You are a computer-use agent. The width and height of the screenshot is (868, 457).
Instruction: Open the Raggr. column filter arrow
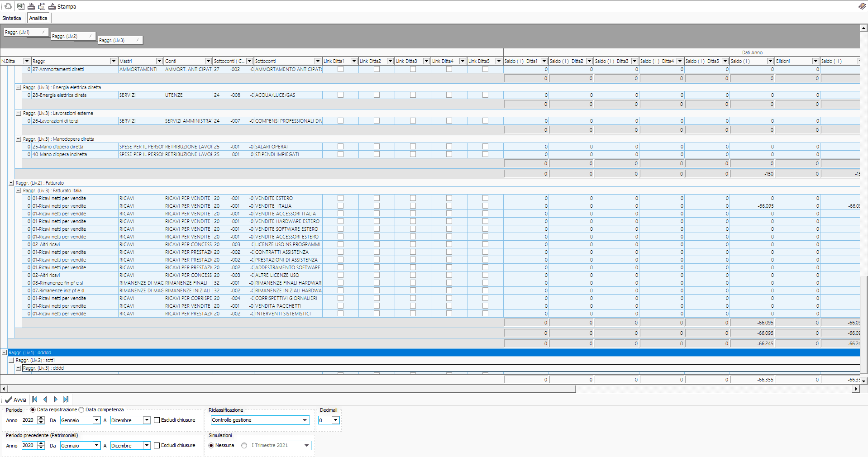coord(114,61)
